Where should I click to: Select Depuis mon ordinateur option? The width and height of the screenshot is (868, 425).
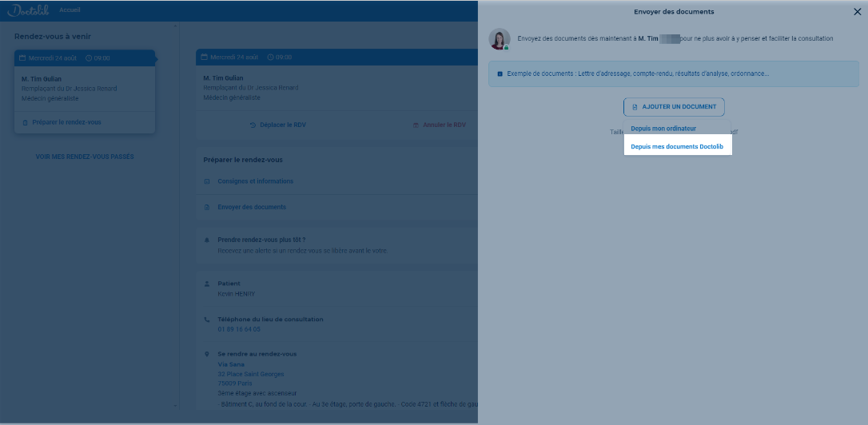point(663,129)
